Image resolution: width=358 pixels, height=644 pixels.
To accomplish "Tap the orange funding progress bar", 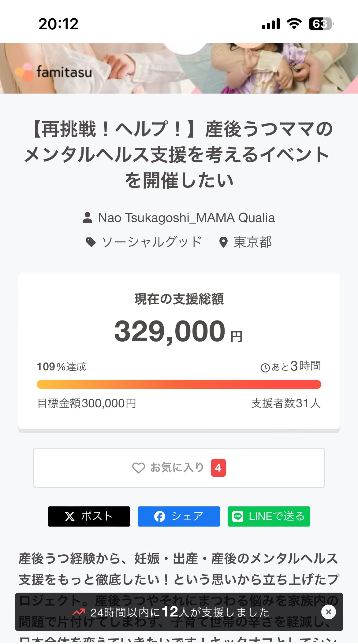I will click(x=179, y=384).
